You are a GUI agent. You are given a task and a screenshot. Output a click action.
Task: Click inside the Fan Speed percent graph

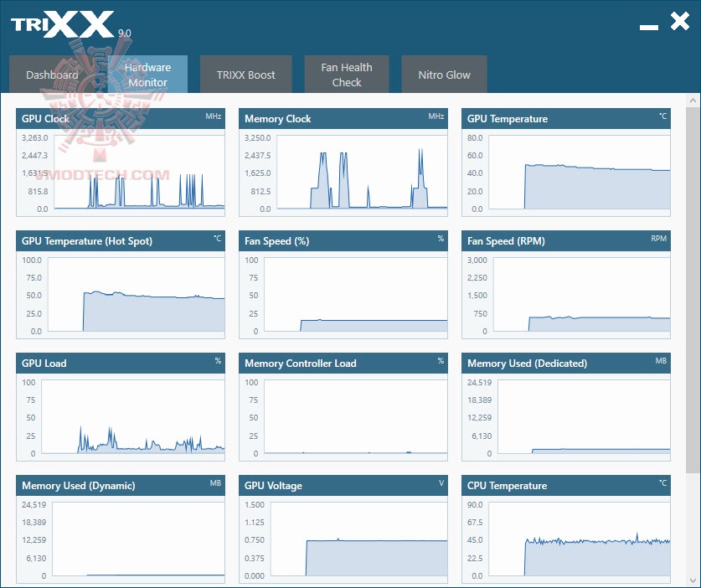click(x=356, y=294)
